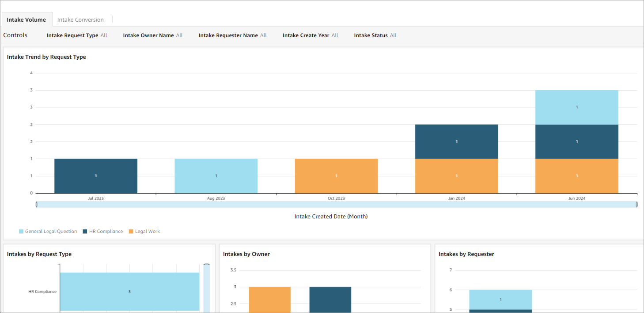This screenshot has height=313, width=644.
Task: Open the Intake Owner Name filter dropdown
Action: 152,35
